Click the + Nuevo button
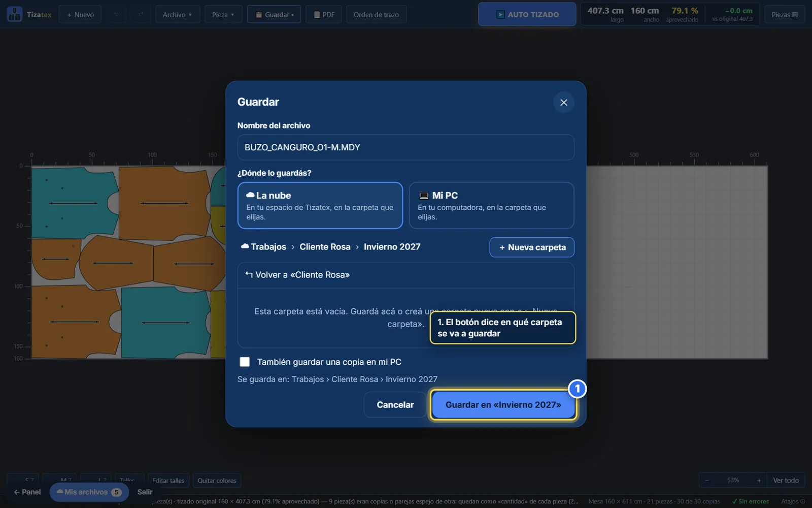This screenshot has height=508, width=812. tap(80, 15)
